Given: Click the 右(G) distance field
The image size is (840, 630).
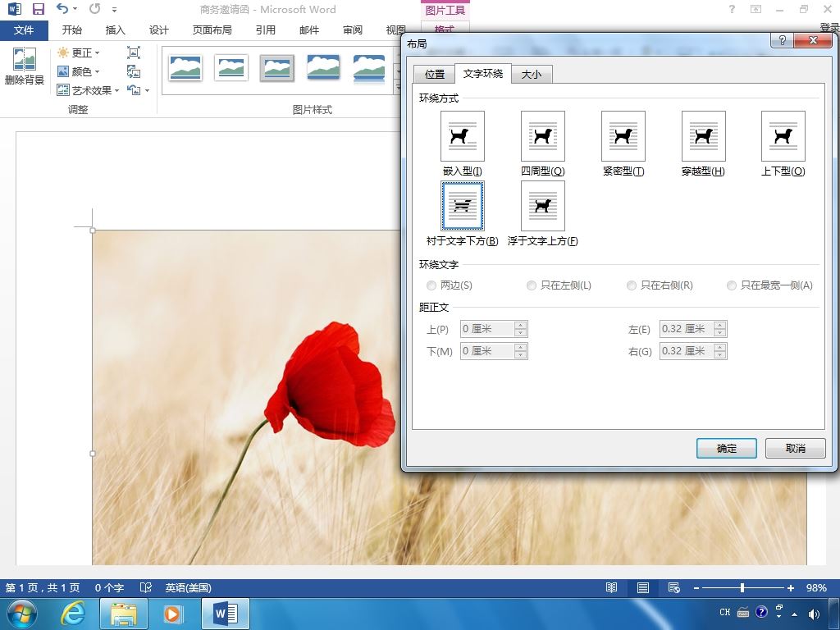Looking at the screenshot, I should pyautogui.click(x=687, y=351).
